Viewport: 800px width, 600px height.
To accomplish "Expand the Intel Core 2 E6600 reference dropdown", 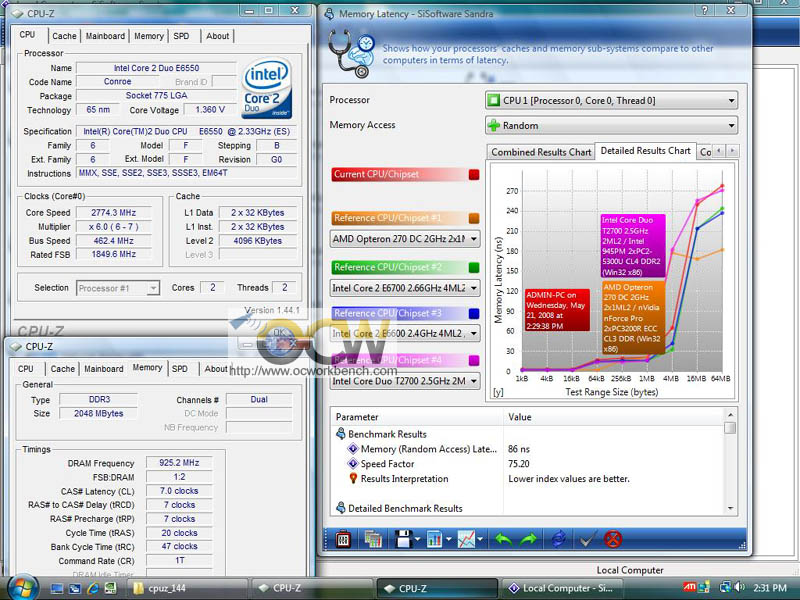I will 405,334.
